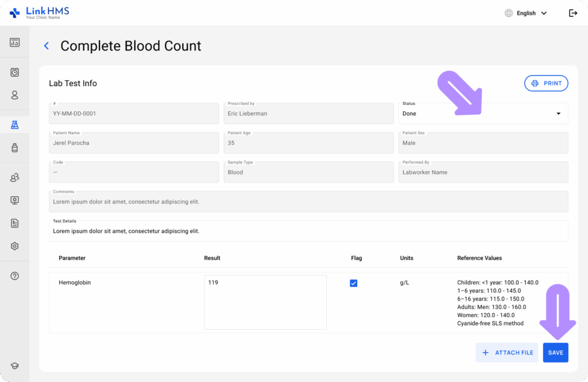Open the appointments clock icon in sidebar
The image size is (588, 382).
pos(14,72)
